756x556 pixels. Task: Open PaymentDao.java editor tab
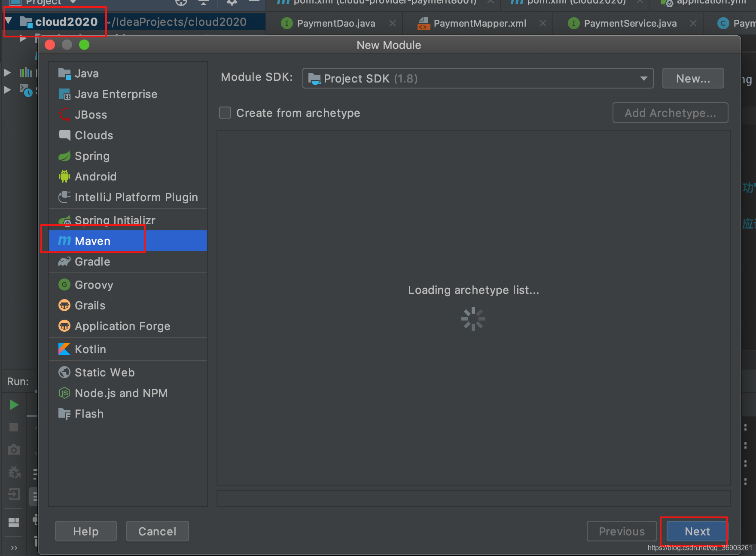pyautogui.click(x=335, y=23)
